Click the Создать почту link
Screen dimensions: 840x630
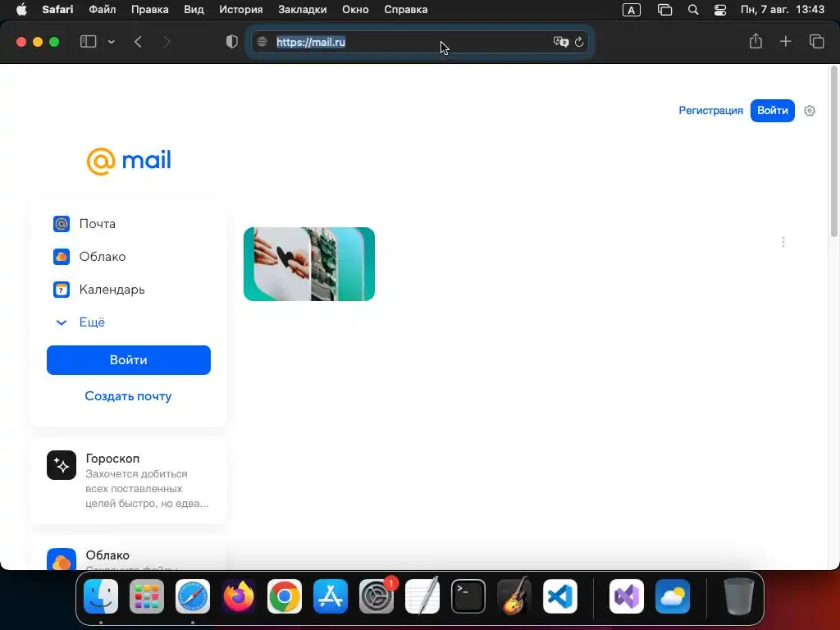(128, 396)
